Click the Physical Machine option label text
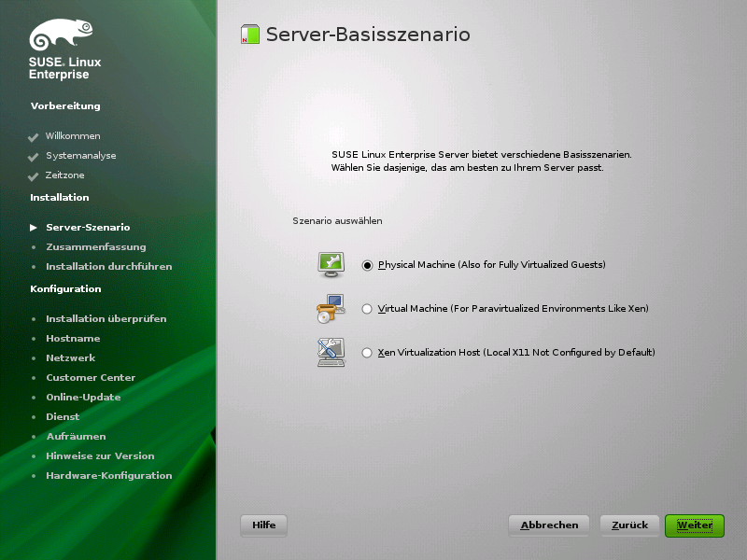The image size is (747, 560). click(x=492, y=265)
